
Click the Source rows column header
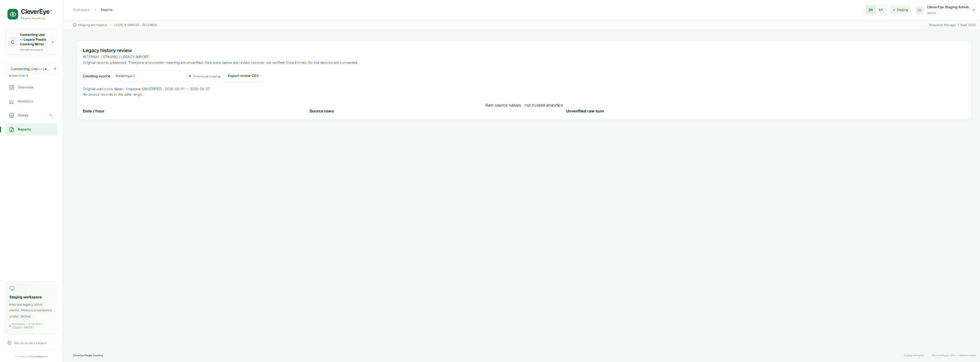coord(322,111)
